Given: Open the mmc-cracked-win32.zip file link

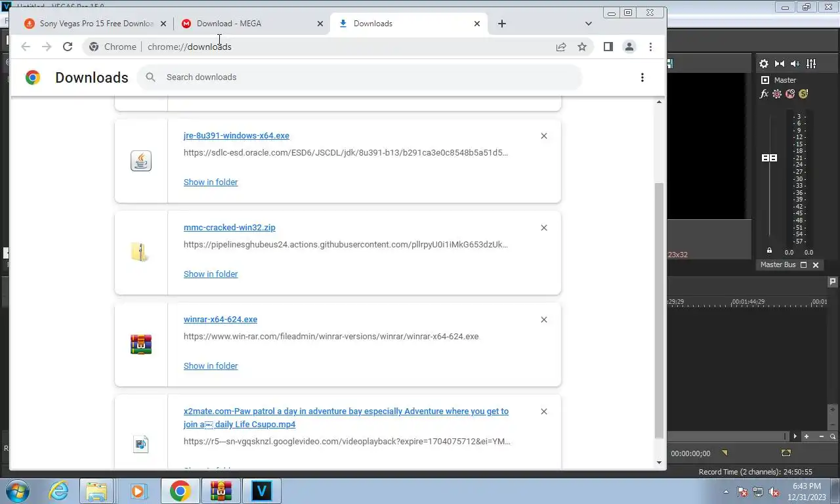Looking at the screenshot, I should coord(230,228).
